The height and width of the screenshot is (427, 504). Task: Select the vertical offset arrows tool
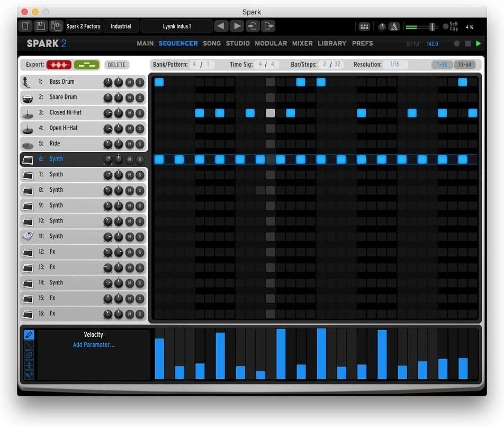(x=29, y=365)
